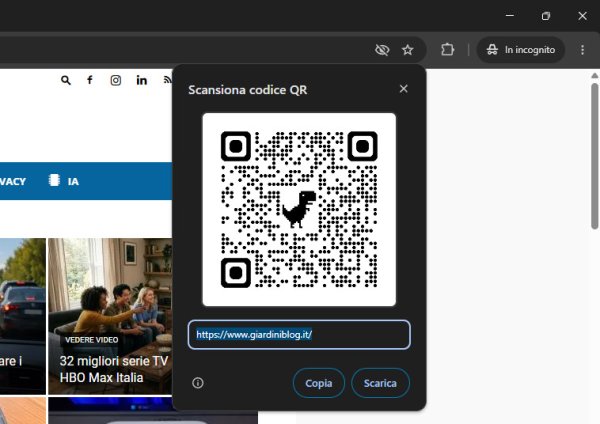Click the giardiniblog URL text field
Image resolution: width=600 pixels, height=424 pixels.
coord(299,335)
